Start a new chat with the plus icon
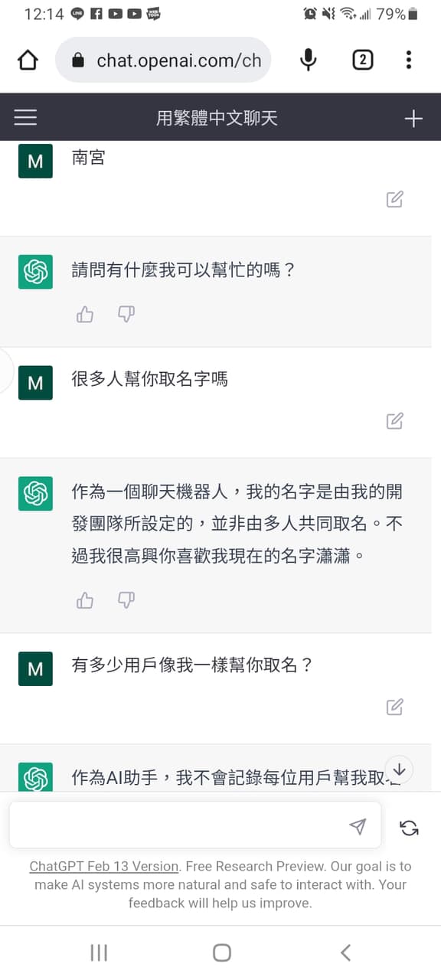The width and height of the screenshot is (441, 980). pos(413,117)
